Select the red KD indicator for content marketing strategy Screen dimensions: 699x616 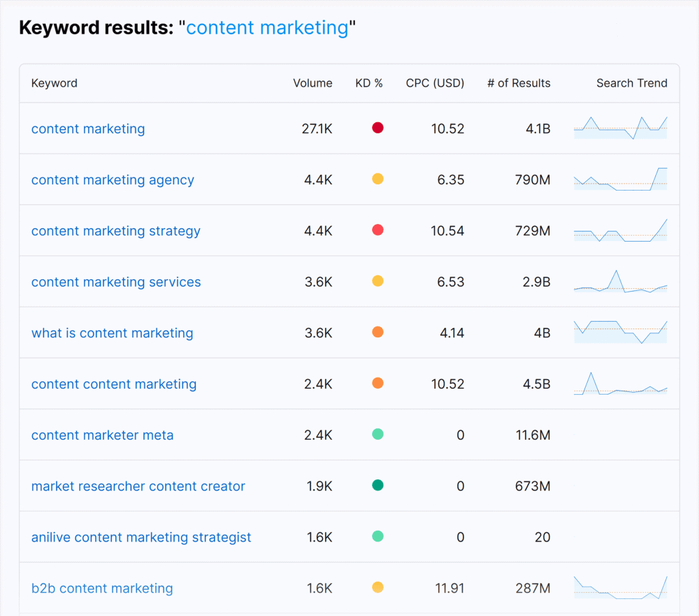click(377, 230)
